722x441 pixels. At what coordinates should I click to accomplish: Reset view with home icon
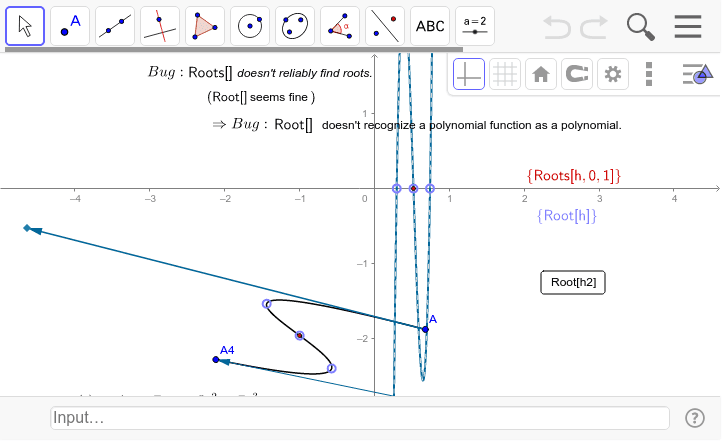point(541,74)
